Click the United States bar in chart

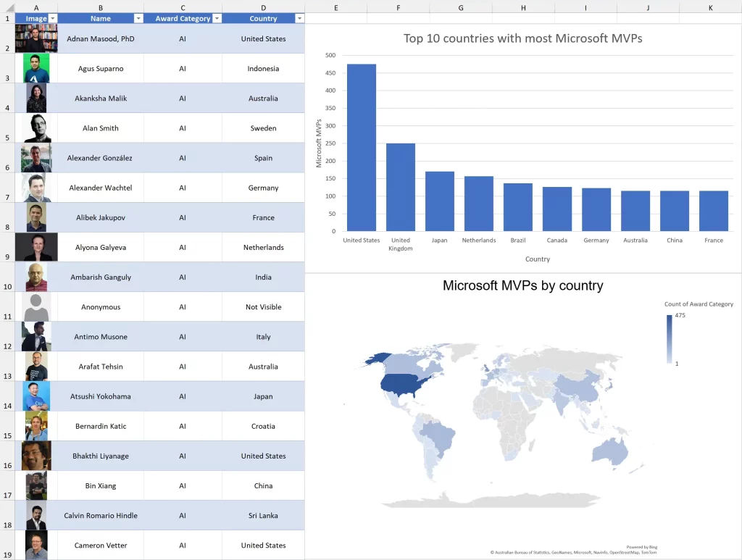tap(361, 148)
